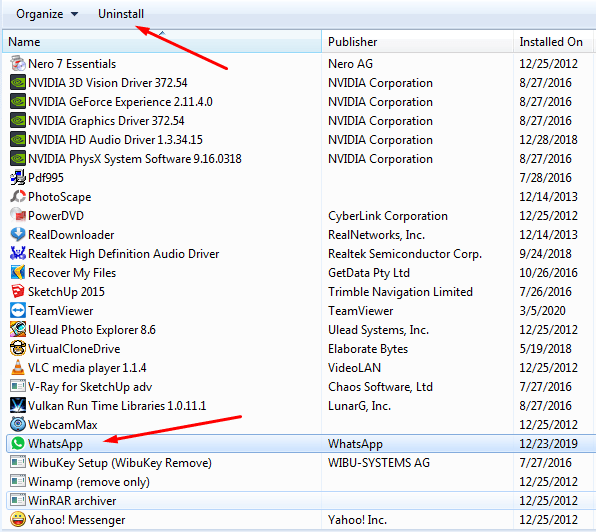
Task: Select the V-Ray for SketchUp icon
Action: click(18, 386)
